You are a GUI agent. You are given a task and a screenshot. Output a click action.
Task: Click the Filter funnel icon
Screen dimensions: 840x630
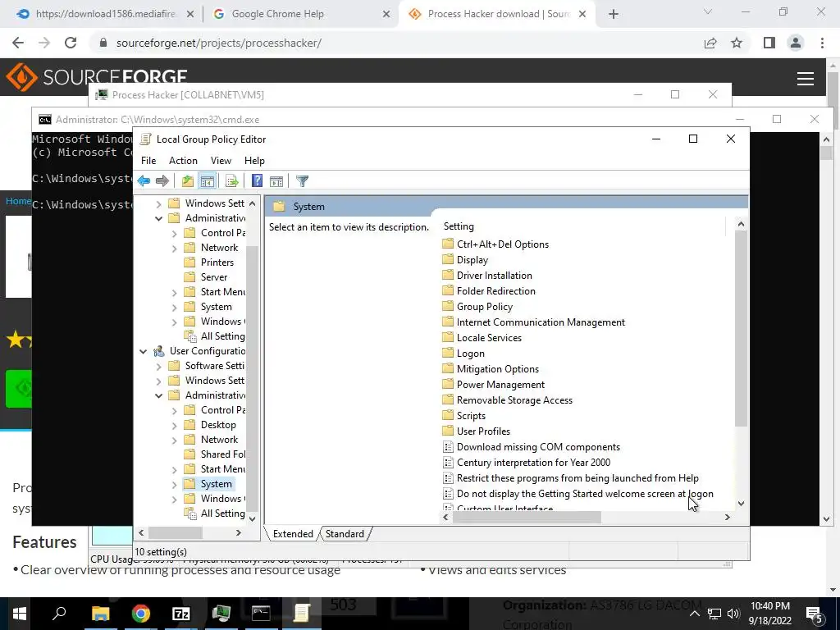[302, 181]
